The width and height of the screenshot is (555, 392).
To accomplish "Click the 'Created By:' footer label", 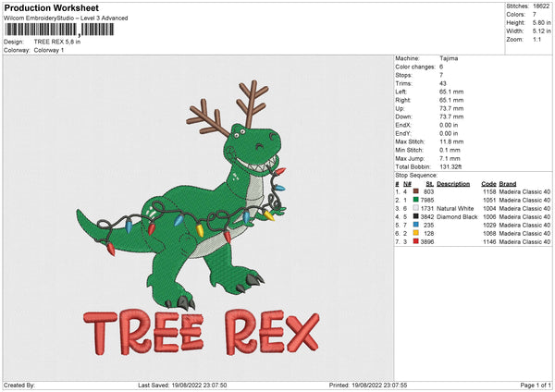I will [19, 385].
